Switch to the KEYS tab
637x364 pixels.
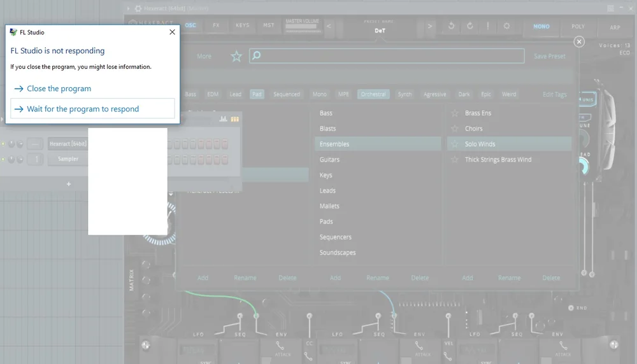(x=242, y=25)
